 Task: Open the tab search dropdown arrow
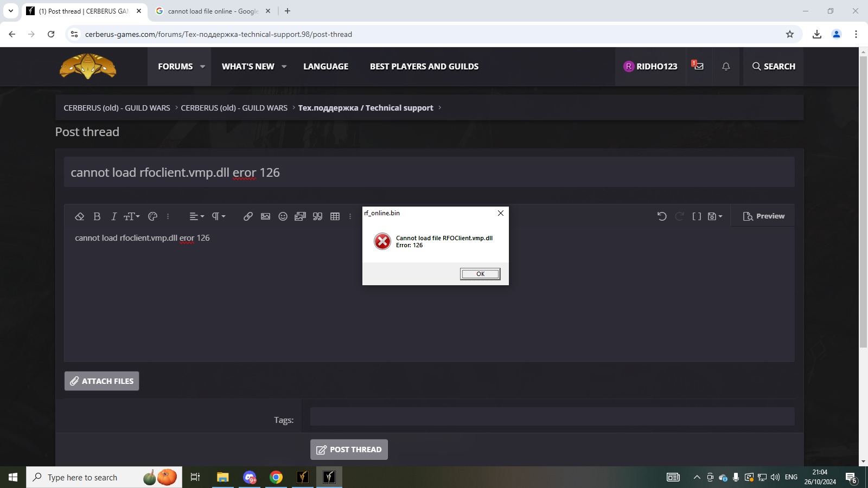[10, 11]
